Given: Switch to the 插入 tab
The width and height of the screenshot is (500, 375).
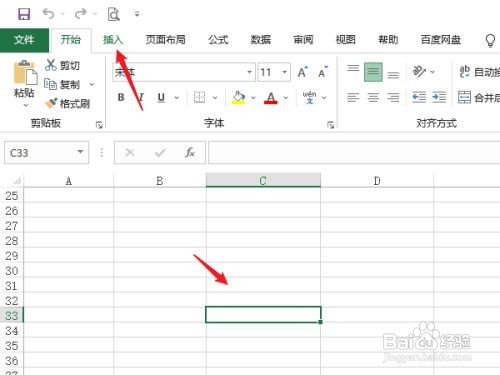Looking at the screenshot, I should tap(113, 40).
